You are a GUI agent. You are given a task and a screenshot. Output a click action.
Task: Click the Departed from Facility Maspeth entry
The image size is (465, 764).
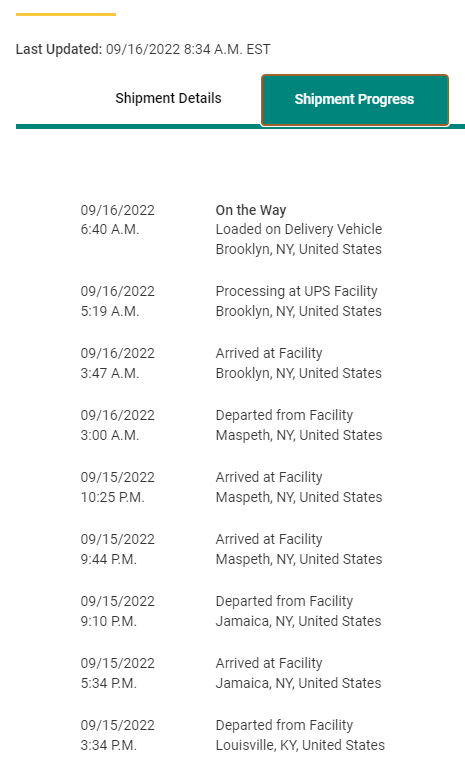[x=299, y=425]
